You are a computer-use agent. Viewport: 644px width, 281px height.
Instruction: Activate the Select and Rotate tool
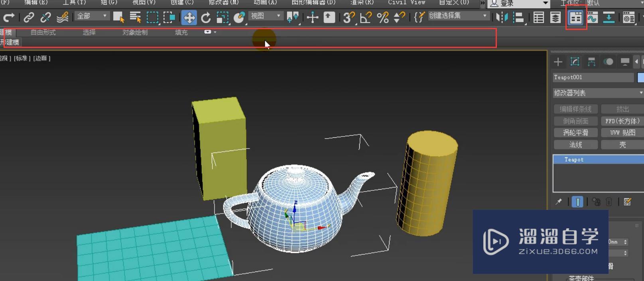206,17
